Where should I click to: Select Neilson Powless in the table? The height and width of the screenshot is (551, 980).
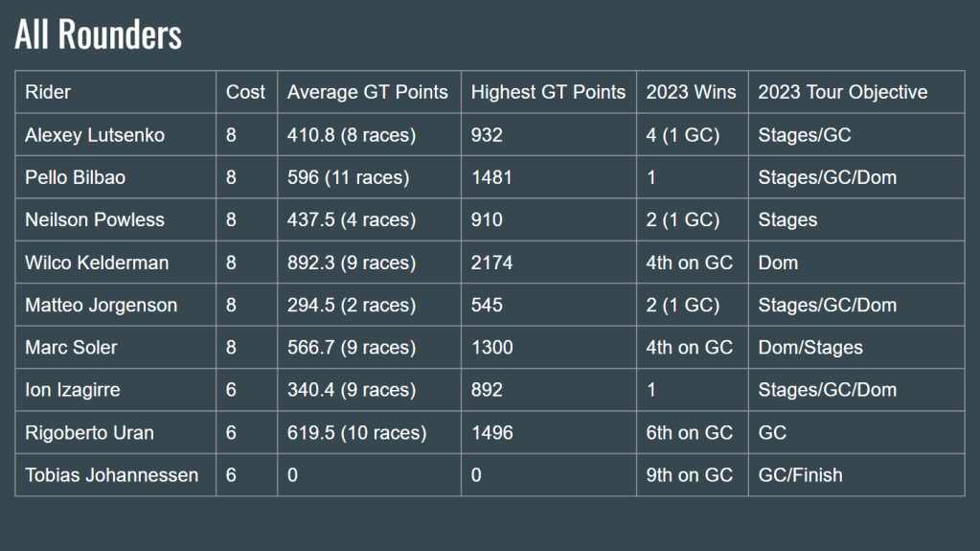(x=95, y=219)
